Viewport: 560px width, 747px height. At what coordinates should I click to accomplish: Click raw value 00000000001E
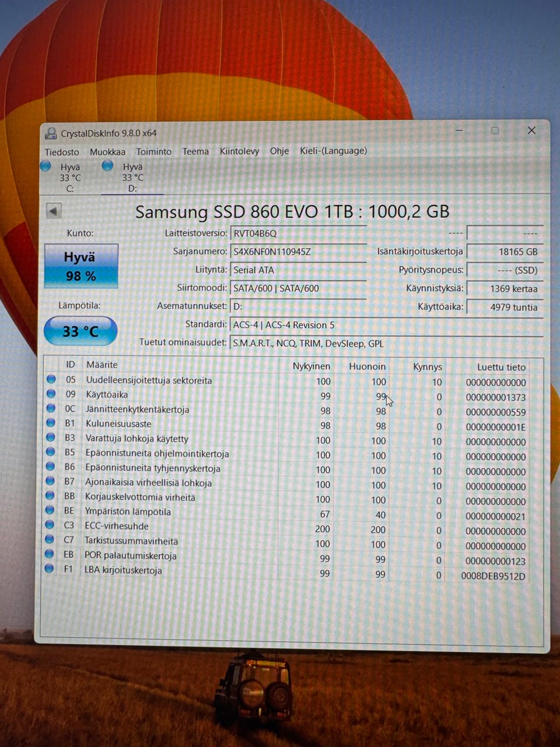[x=496, y=427]
